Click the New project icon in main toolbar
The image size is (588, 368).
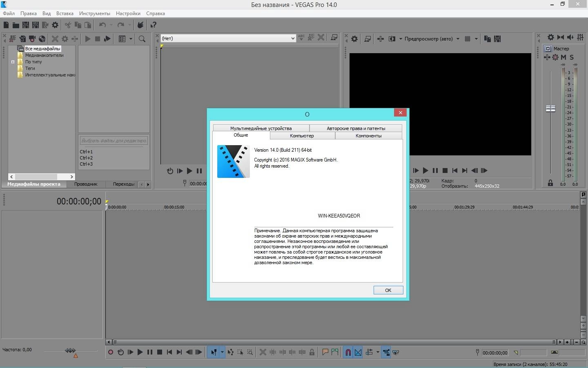point(6,25)
